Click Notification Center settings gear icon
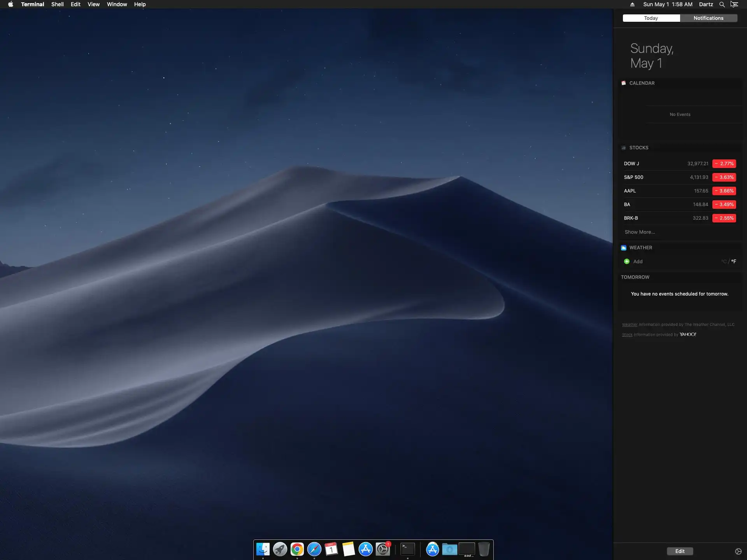The width and height of the screenshot is (747, 560). pyautogui.click(x=738, y=551)
